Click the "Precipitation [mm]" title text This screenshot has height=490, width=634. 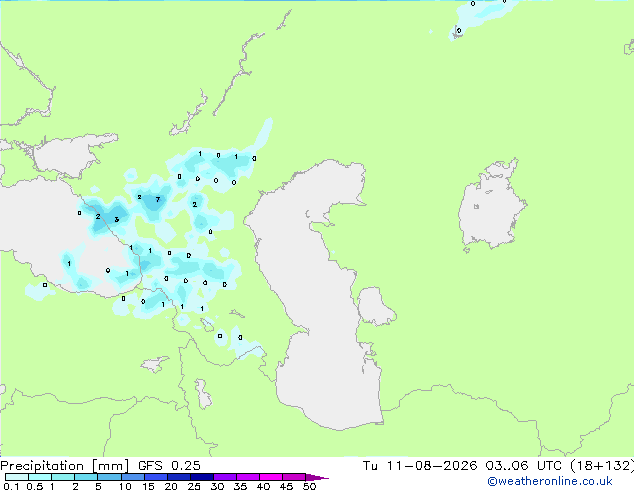pyautogui.click(x=65, y=466)
